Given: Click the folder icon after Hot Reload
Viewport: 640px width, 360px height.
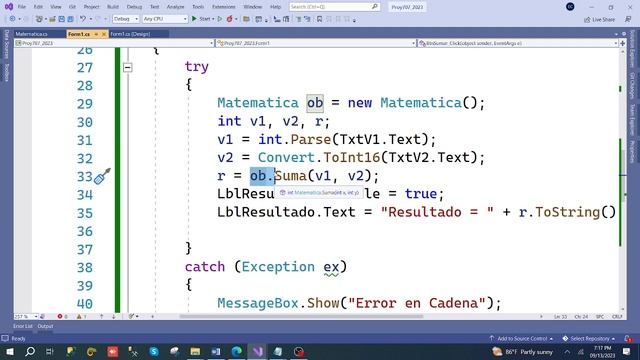Looking at the screenshot, I should click(x=246, y=19).
